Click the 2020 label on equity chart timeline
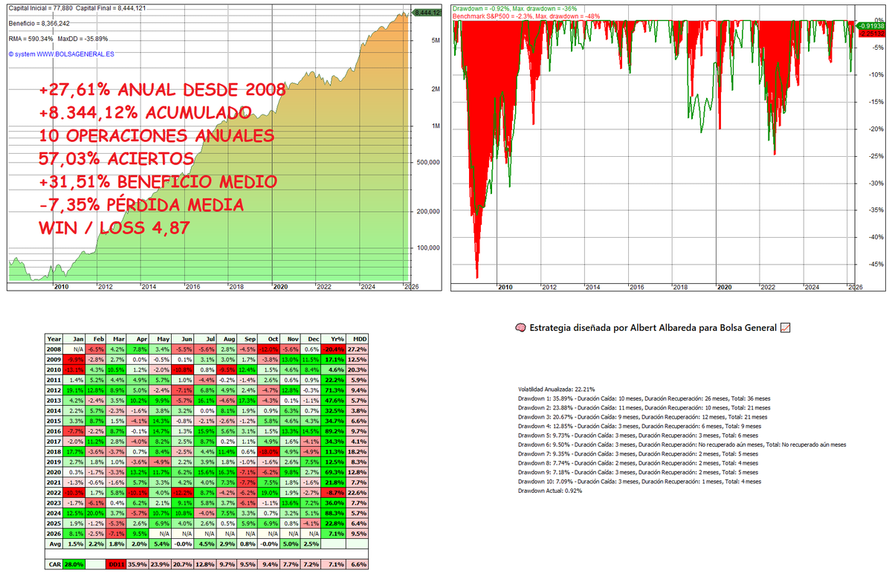Viewport: 892px width, 588px height. tap(280, 286)
